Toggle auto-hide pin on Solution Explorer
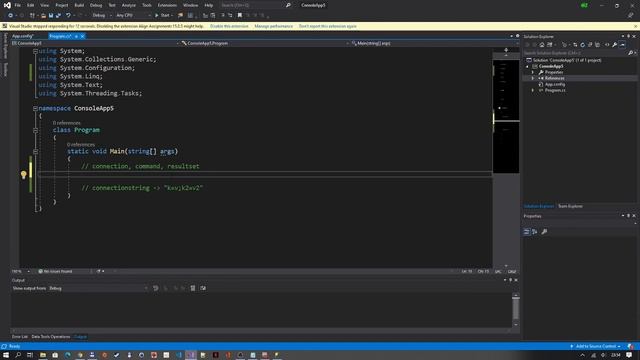 pyautogui.click(x=629, y=36)
